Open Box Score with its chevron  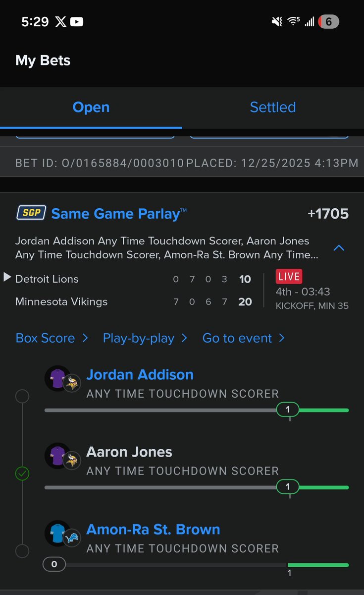(52, 338)
